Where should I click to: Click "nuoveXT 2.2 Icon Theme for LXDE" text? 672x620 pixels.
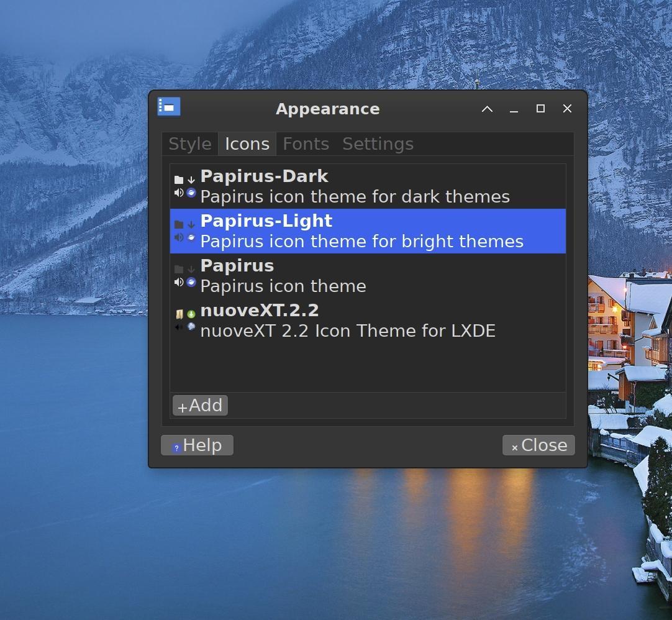(348, 331)
